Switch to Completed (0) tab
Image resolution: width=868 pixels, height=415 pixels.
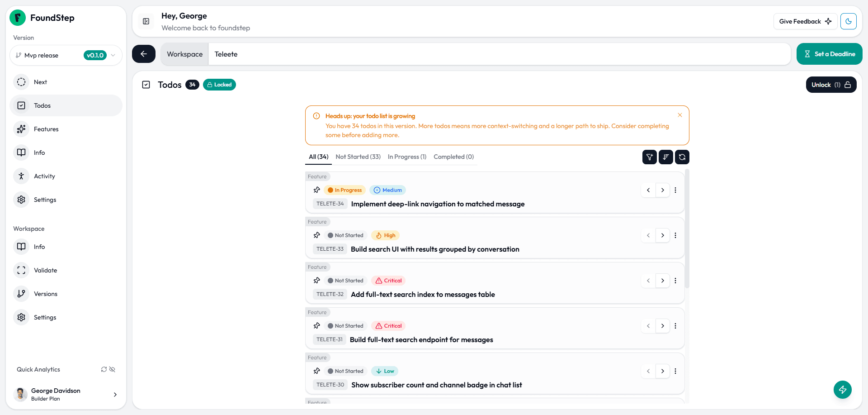454,157
